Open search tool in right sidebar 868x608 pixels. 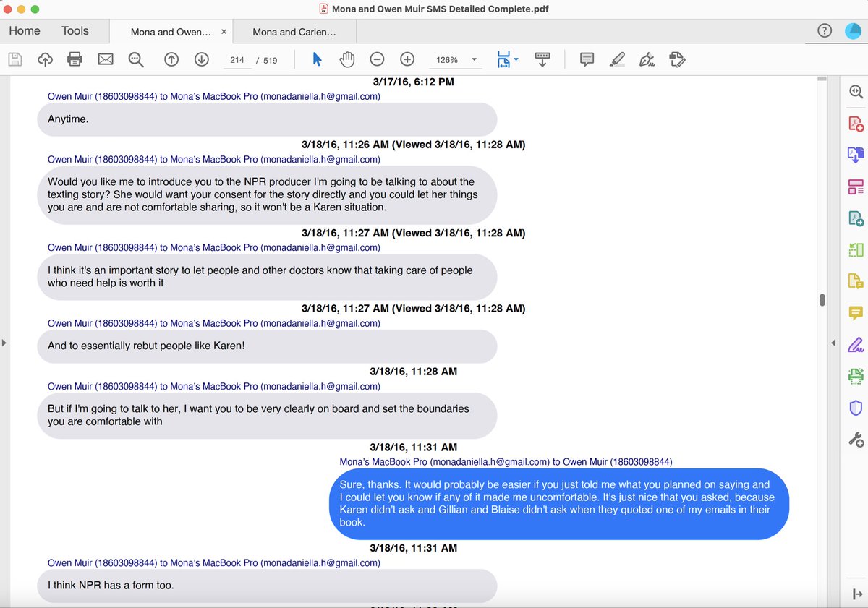(x=856, y=92)
